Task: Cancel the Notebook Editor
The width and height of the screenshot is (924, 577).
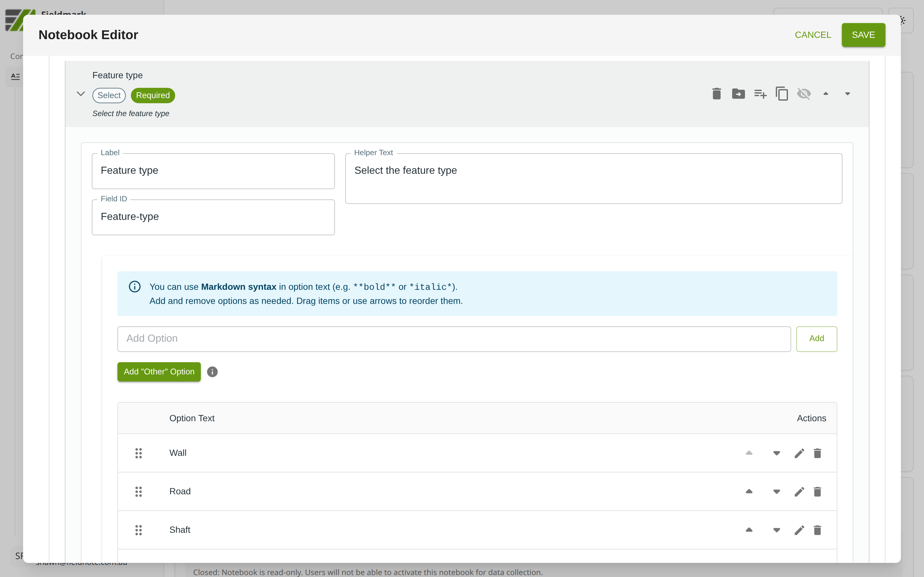Action: (x=812, y=35)
